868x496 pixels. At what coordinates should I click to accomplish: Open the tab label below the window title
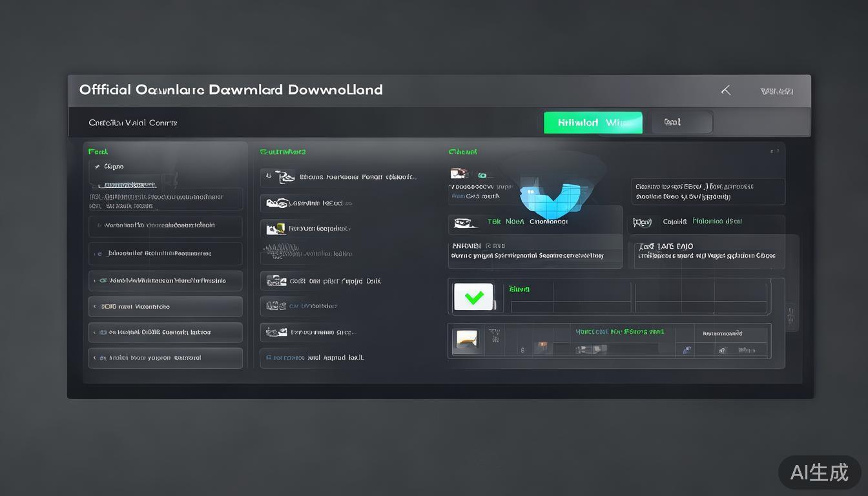133,123
